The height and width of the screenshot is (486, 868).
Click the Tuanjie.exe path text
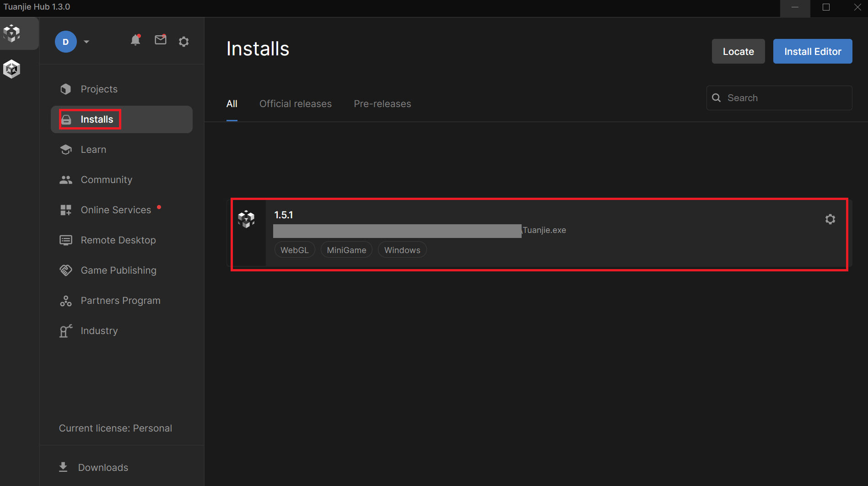pyautogui.click(x=544, y=230)
